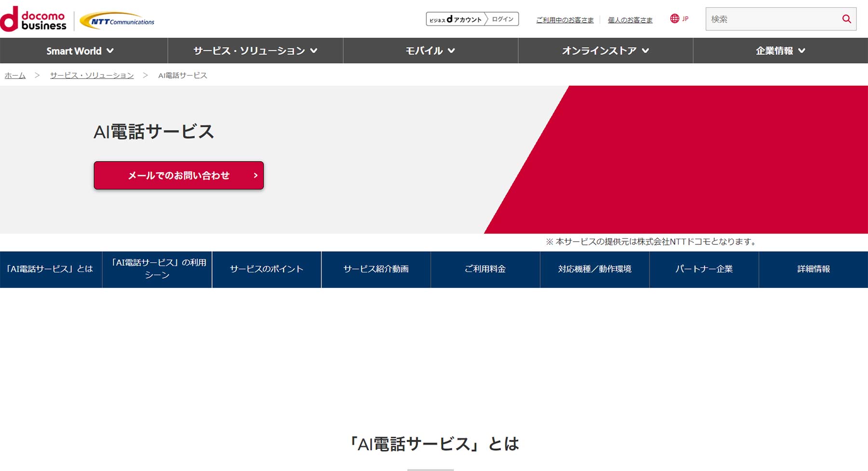Jump to サービス紹介動画 tab
868x471 pixels.
376,269
